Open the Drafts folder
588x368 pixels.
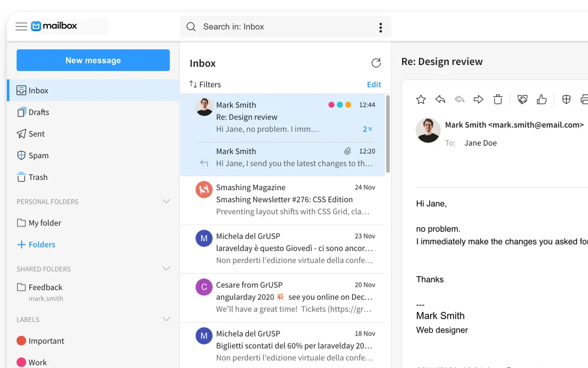(x=39, y=112)
